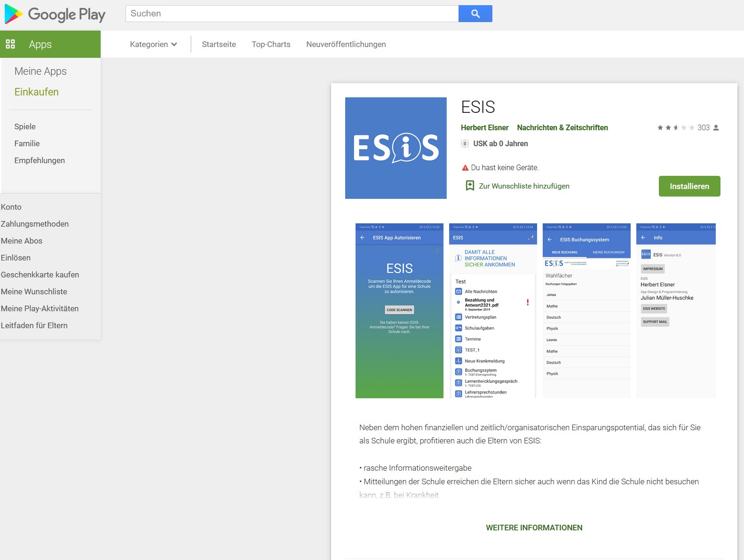
Task: Open the Empfehlungen section
Action: pos(40,160)
